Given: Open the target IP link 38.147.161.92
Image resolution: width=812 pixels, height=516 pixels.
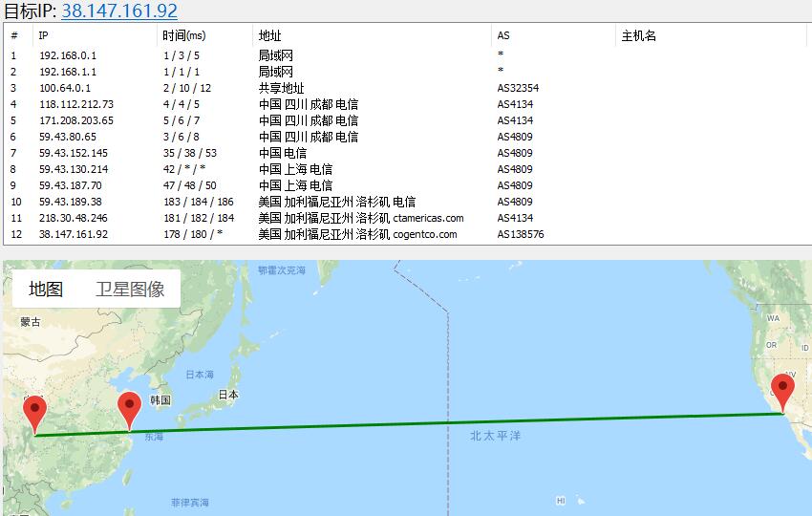Looking at the screenshot, I should click(x=119, y=11).
